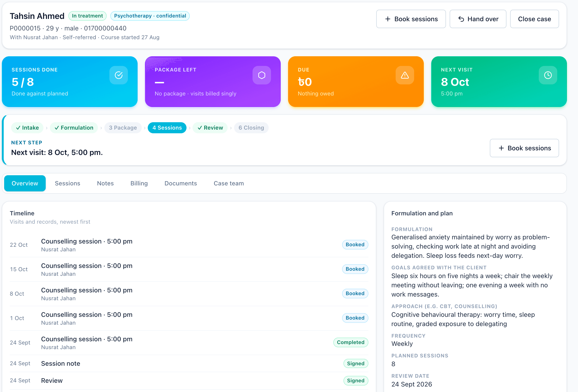Select the Formulation step chip
This screenshot has width=578, height=392.
click(x=74, y=128)
